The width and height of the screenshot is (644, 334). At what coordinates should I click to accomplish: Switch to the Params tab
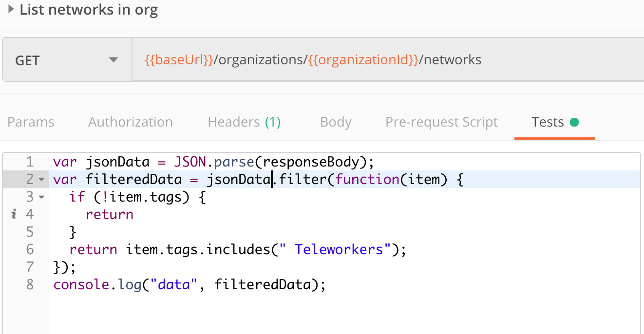coord(31,122)
